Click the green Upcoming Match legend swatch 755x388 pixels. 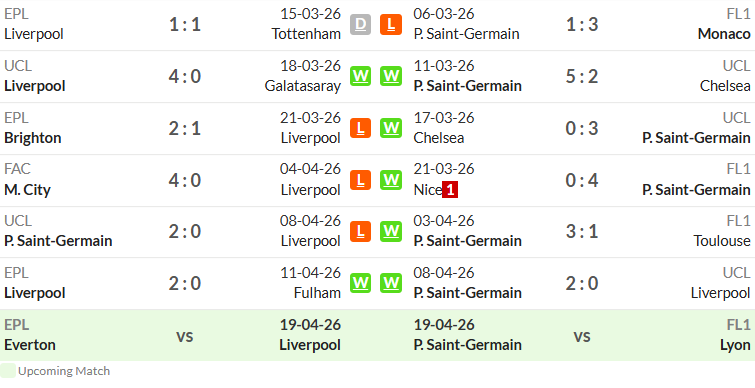(8, 371)
